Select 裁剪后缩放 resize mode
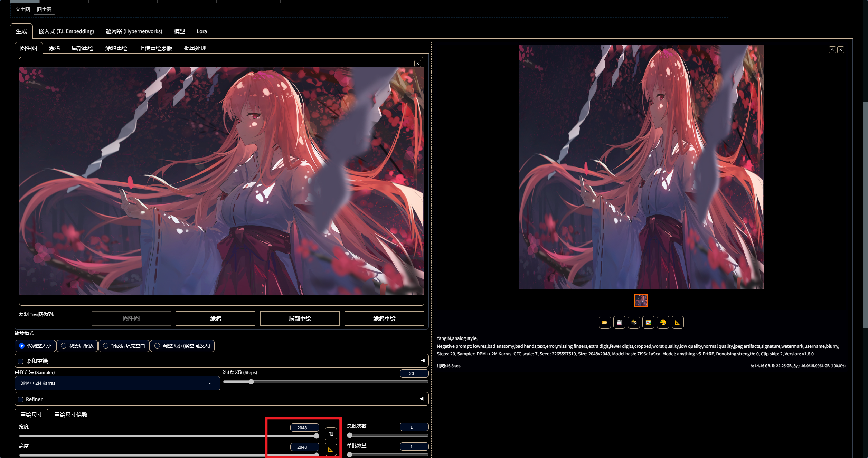This screenshot has width=868, height=458. tap(64, 346)
